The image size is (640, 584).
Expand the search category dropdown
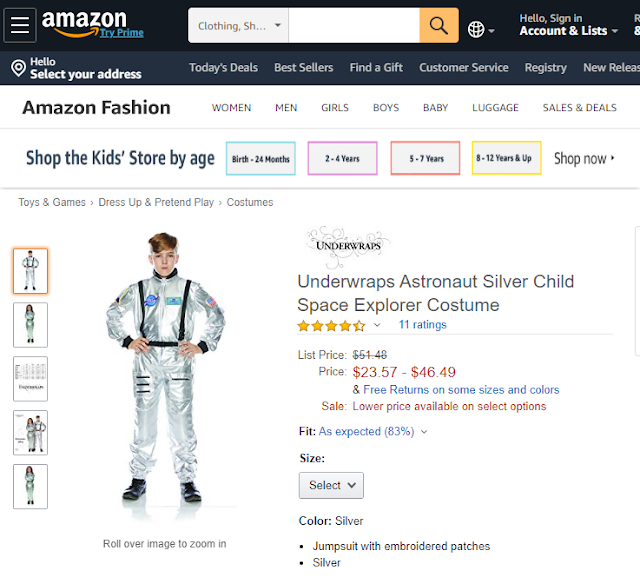[x=238, y=25]
